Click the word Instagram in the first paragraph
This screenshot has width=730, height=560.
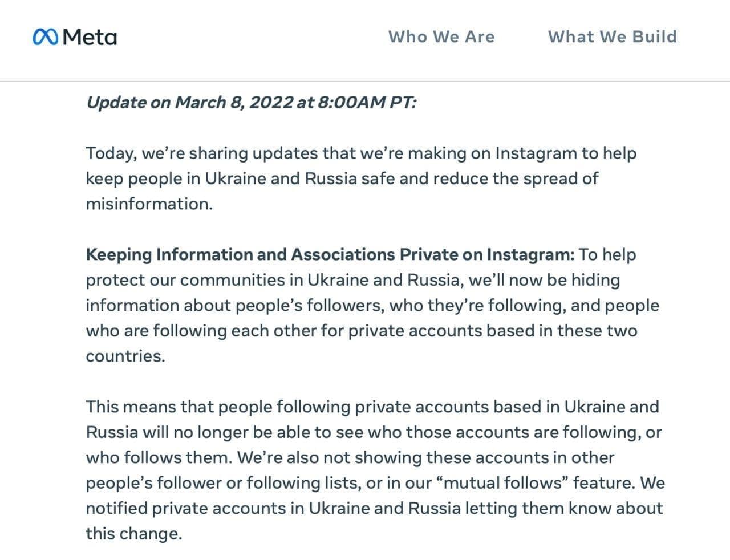[x=536, y=153]
